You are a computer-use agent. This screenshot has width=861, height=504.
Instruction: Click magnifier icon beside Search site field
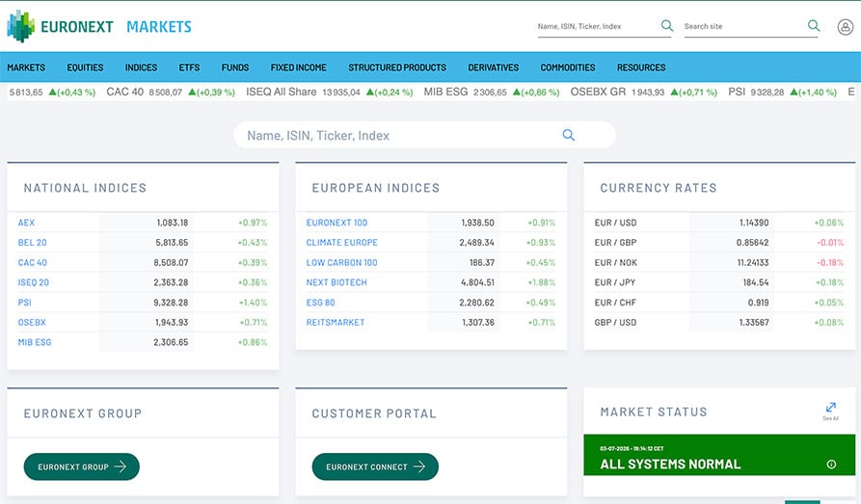point(813,25)
